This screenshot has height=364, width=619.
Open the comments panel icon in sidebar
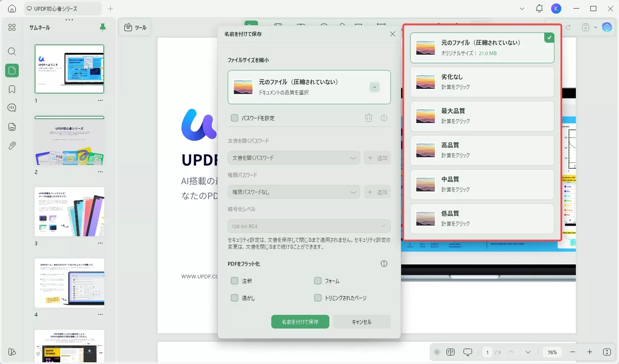[12, 108]
